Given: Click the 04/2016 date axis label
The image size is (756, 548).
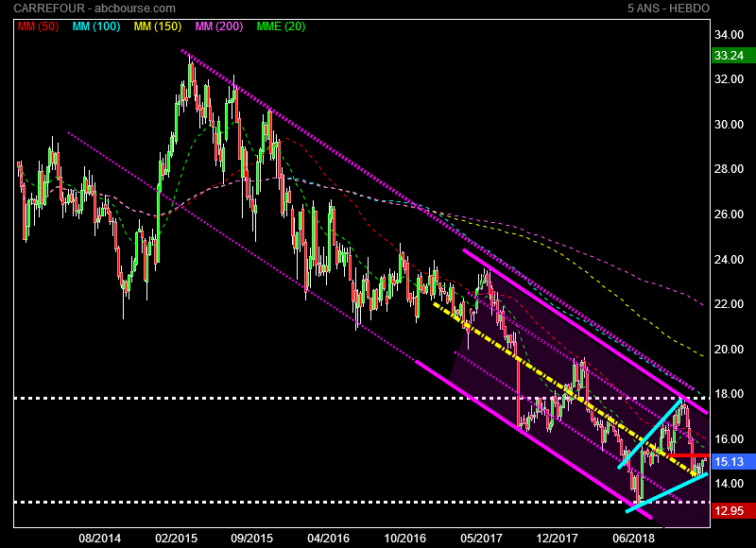Looking at the screenshot, I should (x=328, y=538).
